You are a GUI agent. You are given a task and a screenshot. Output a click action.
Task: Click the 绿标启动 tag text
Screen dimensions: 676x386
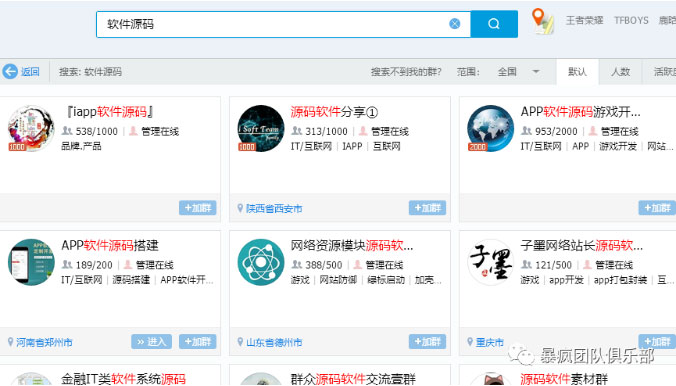(x=386, y=280)
